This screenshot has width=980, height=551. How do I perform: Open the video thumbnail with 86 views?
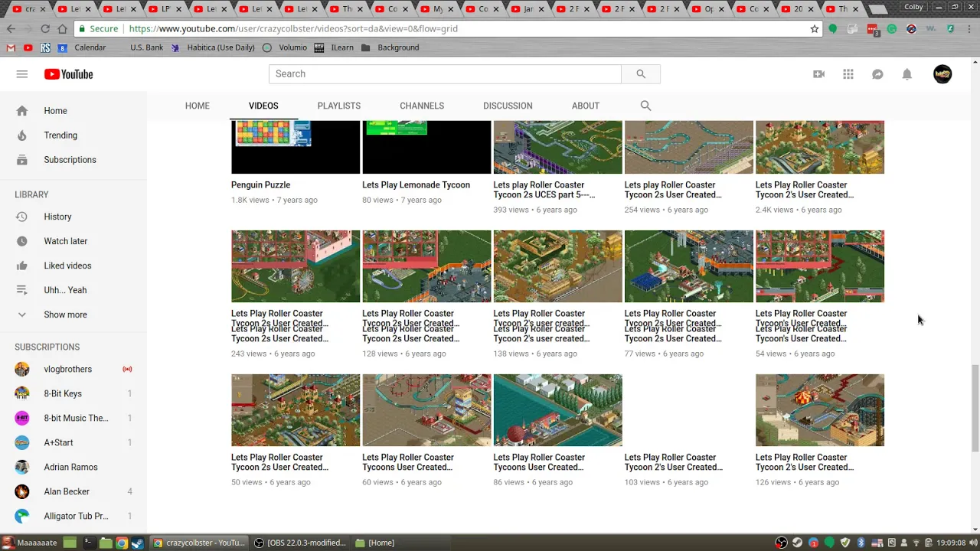557,410
